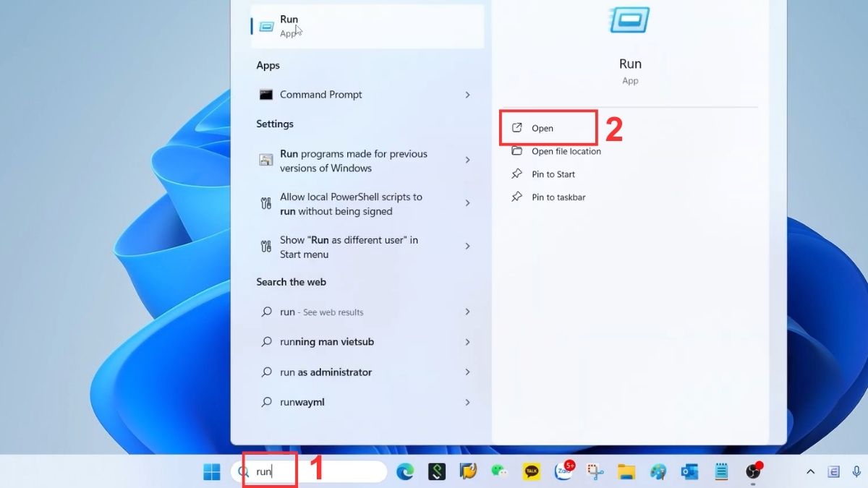The width and height of the screenshot is (868, 488).
Task: Expand arrow for 'run as administrator'
Action: point(467,372)
